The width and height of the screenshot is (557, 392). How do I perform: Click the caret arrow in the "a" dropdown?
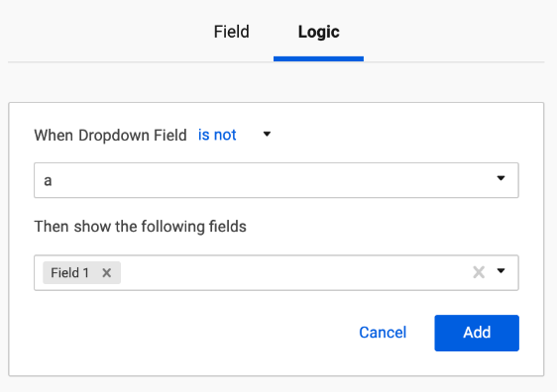click(501, 178)
